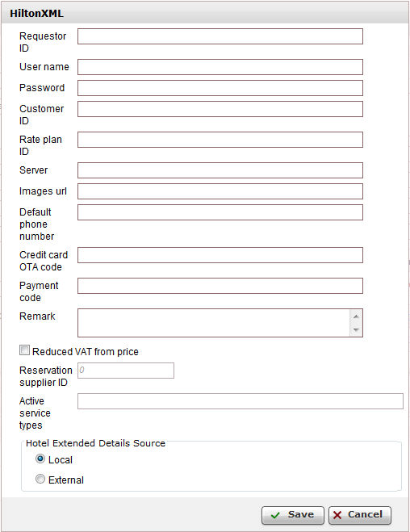Image resolution: width=410 pixels, height=532 pixels.
Task: Focus the Reservation supplier ID field
Action: point(126,371)
